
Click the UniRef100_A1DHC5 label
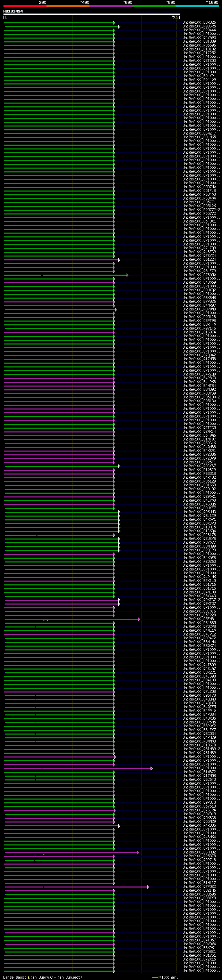pos(199,527)
